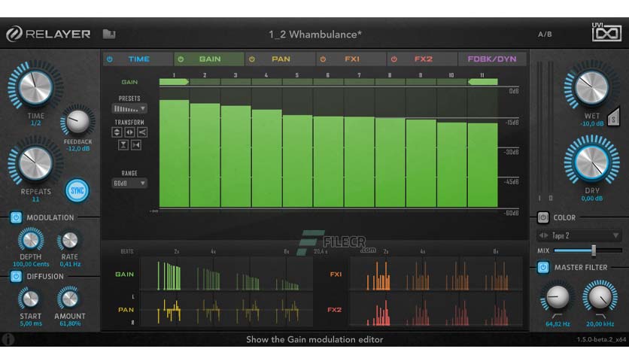Viewport: 629px width, 364px height.
Task: Click the flip vertical transform icon
Action: 117,132
